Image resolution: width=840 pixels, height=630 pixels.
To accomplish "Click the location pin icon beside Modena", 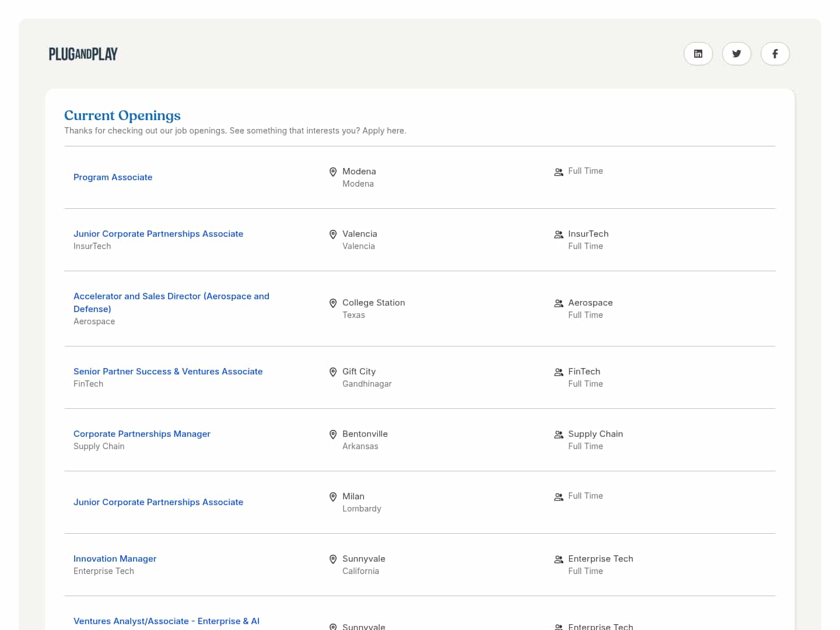I will click(x=333, y=172).
